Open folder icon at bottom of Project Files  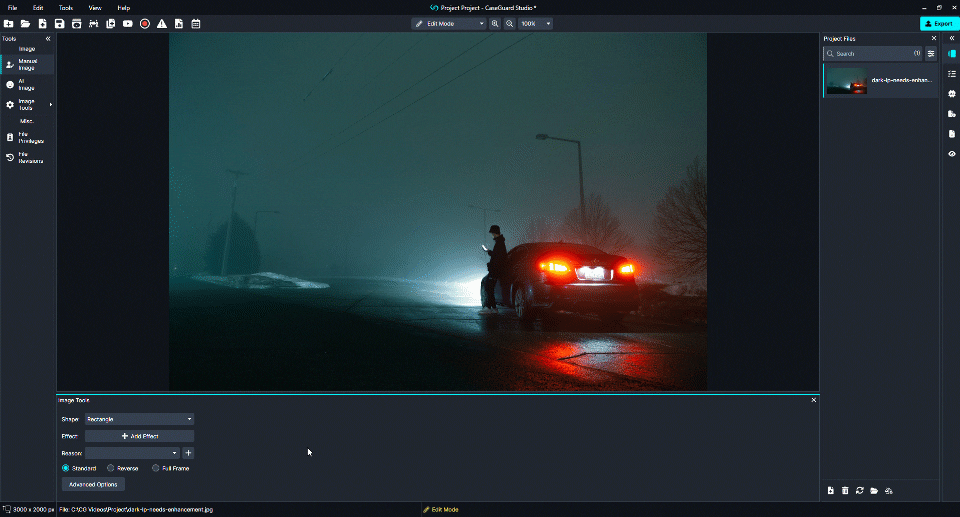(874, 491)
